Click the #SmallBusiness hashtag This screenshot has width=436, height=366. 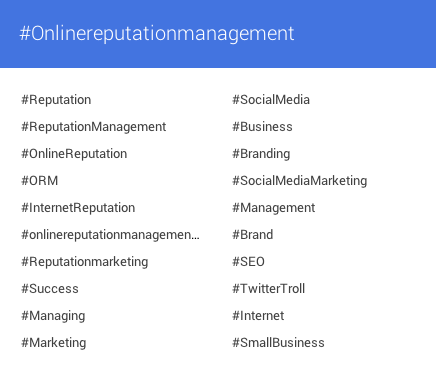click(x=278, y=343)
